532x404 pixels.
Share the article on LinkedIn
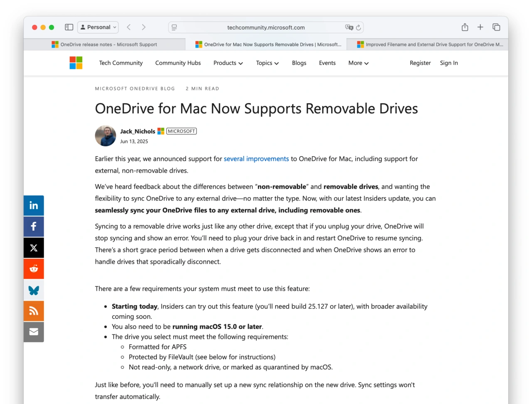pyautogui.click(x=34, y=205)
